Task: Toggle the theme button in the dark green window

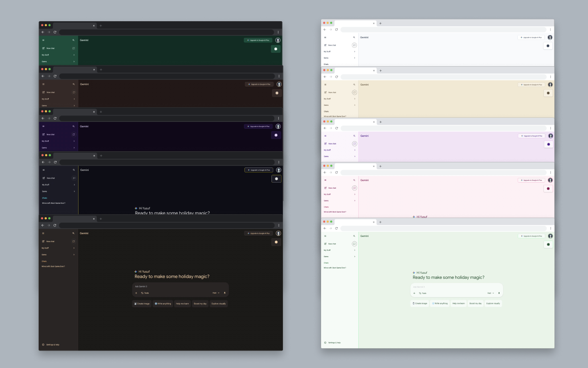Action: tap(276, 49)
